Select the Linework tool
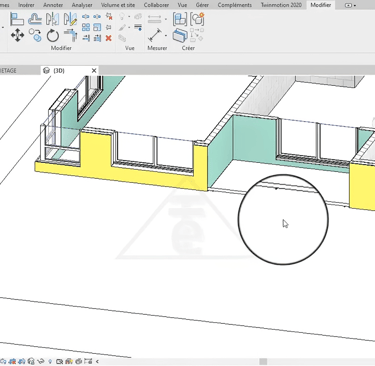375x366 pixels. pos(138,27)
